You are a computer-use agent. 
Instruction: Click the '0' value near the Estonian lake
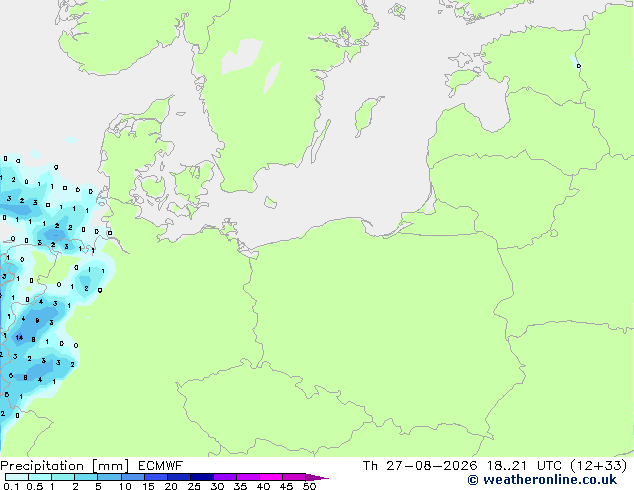click(579, 66)
